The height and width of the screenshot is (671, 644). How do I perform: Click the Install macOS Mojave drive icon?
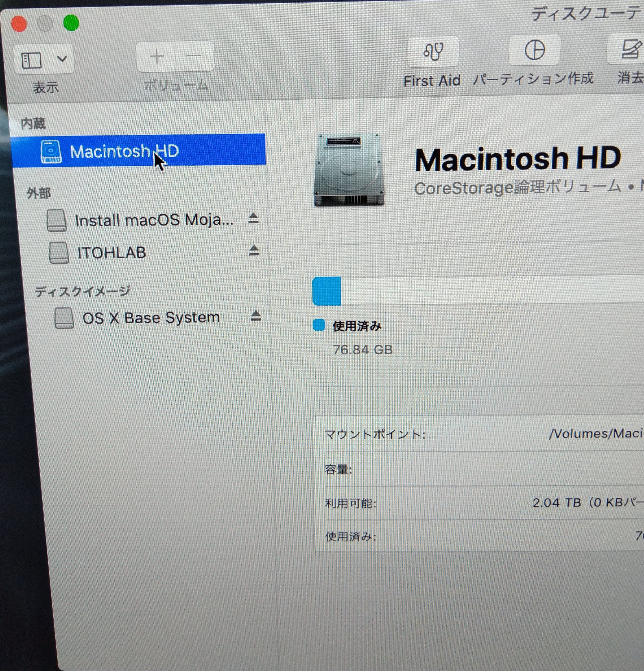click(57, 220)
